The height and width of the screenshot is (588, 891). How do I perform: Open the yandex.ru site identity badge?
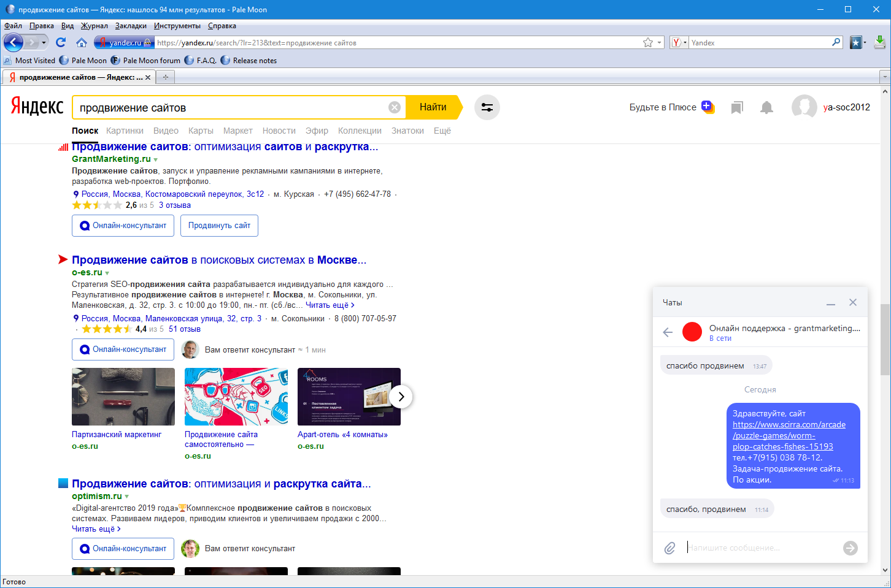[124, 42]
